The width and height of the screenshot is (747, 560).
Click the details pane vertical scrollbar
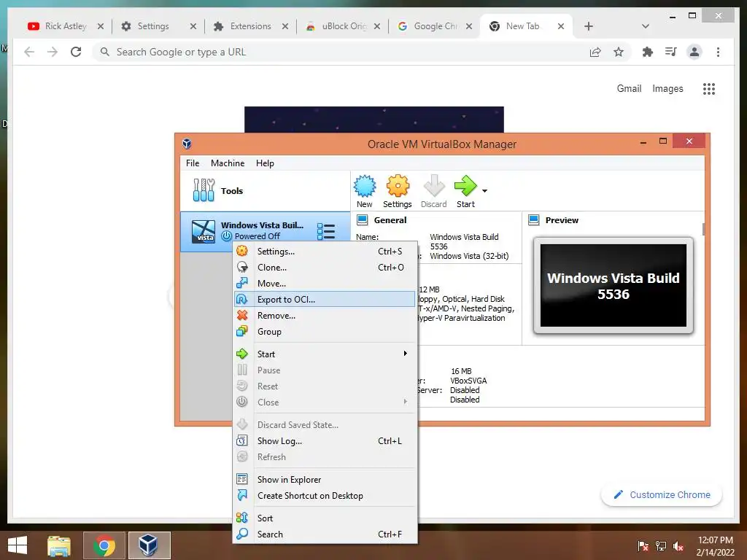[x=703, y=228]
